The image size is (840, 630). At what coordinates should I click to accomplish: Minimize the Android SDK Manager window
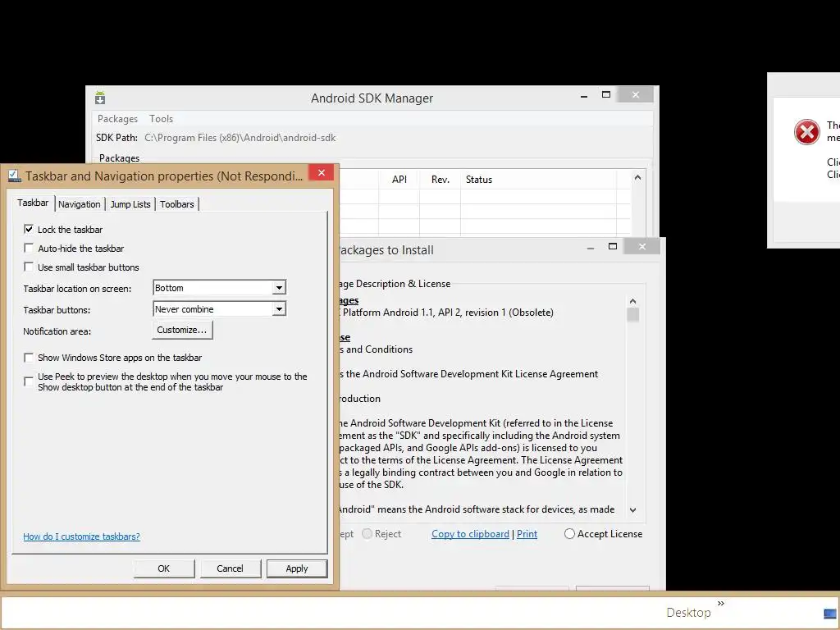coord(584,95)
